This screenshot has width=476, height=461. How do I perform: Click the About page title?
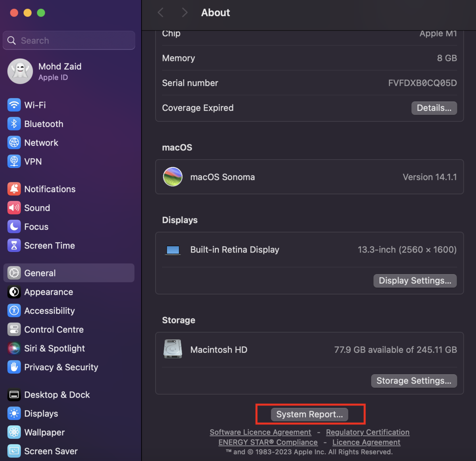[x=215, y=13]
